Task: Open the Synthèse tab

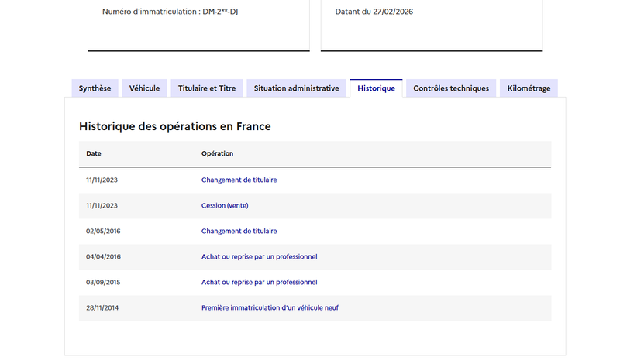Action: [95, 88]
